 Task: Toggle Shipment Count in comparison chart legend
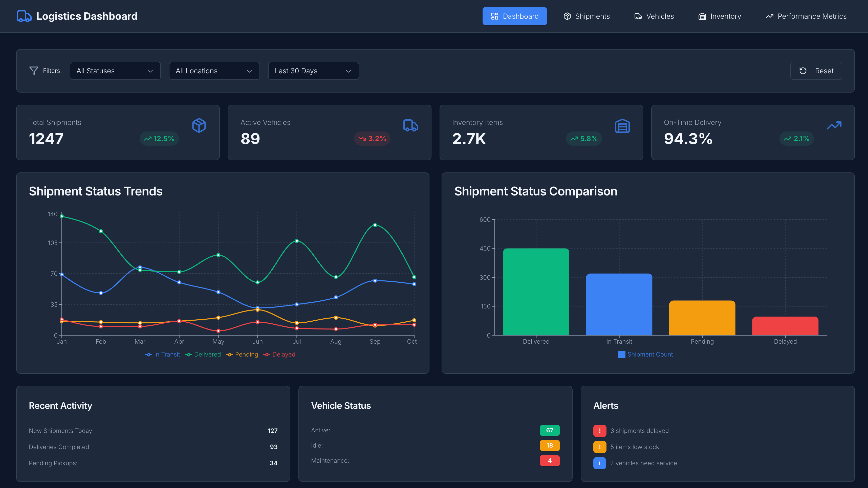(645, 354)
